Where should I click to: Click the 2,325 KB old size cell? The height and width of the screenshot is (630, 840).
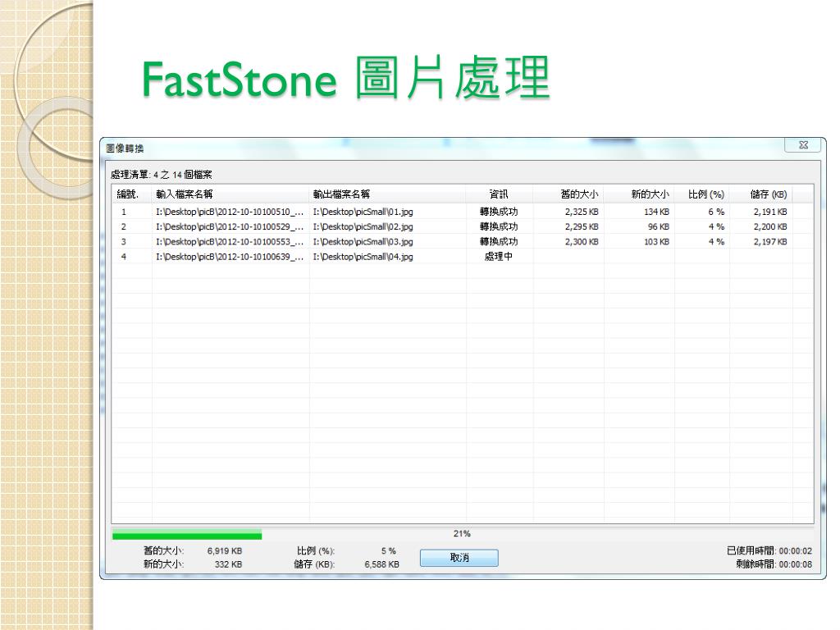click(582, 212)
